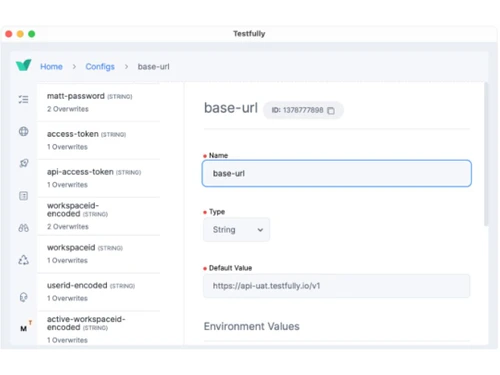Open the square document icon in sidebar
This screenshot has width=500, height=375.
click(x=23, y=196)
